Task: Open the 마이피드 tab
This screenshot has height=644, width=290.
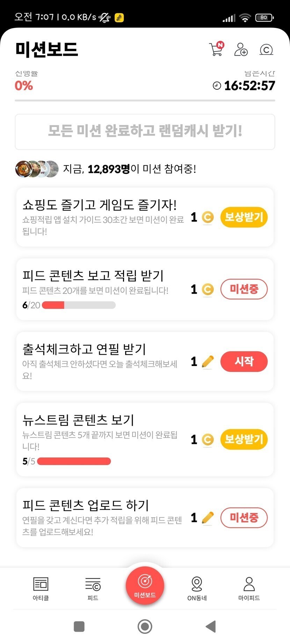Action: tap(249, 588)
